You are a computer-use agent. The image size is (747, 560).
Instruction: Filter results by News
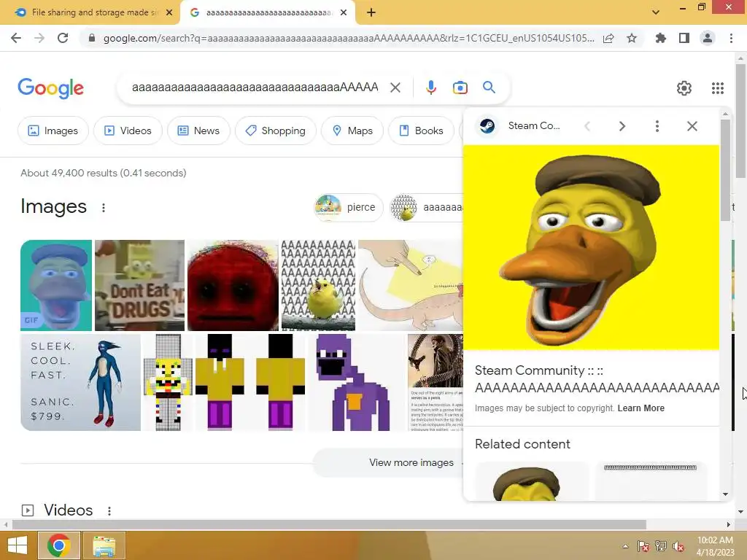(x=198, y=131)
